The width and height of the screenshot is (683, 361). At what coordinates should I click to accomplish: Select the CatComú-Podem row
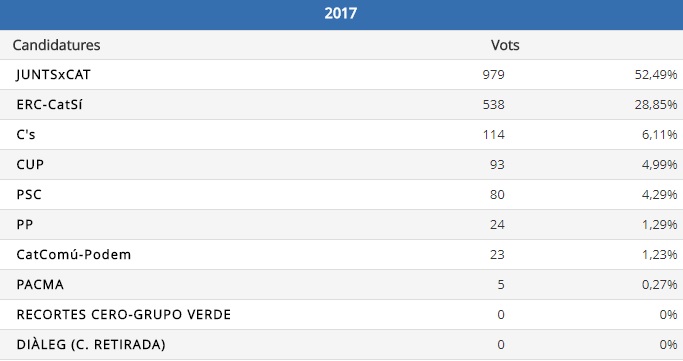tap(342, 254)
